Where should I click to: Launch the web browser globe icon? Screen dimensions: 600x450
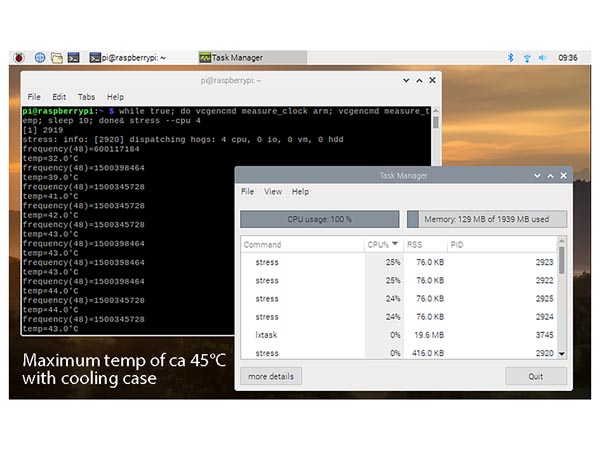pos(41,58)
